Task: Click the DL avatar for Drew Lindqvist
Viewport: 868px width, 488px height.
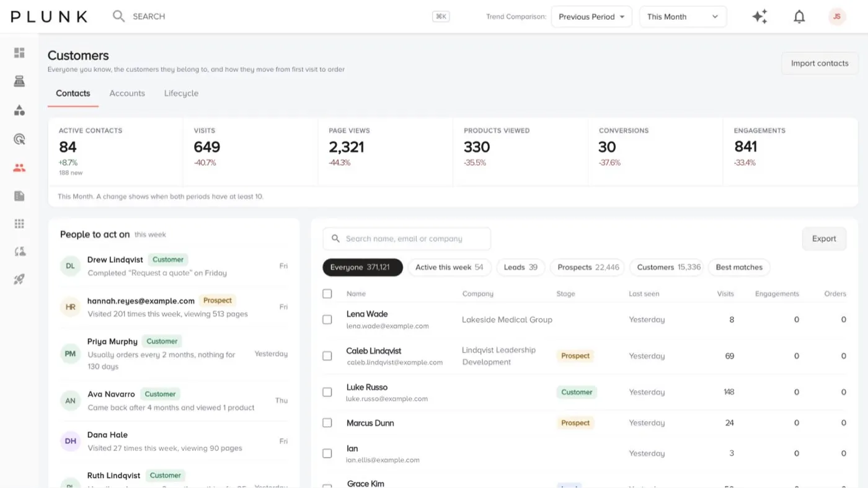Action: click(70, 266)
